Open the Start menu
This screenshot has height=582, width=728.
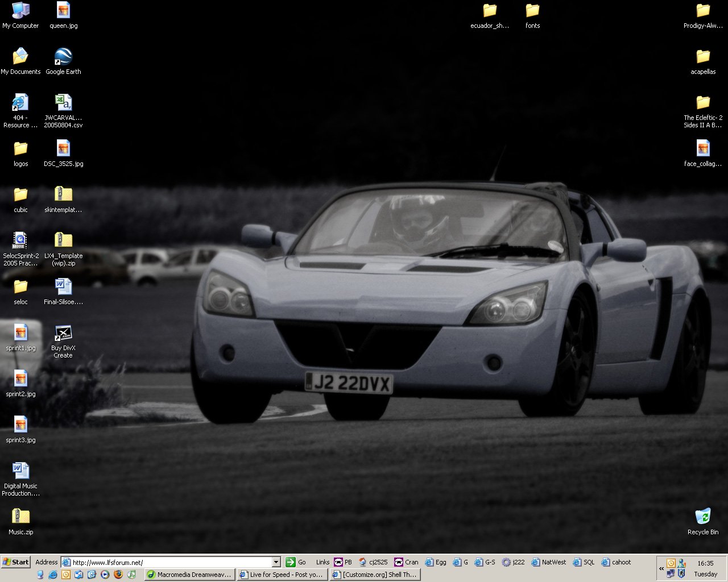pyautogui.click(x=15, y=562)
